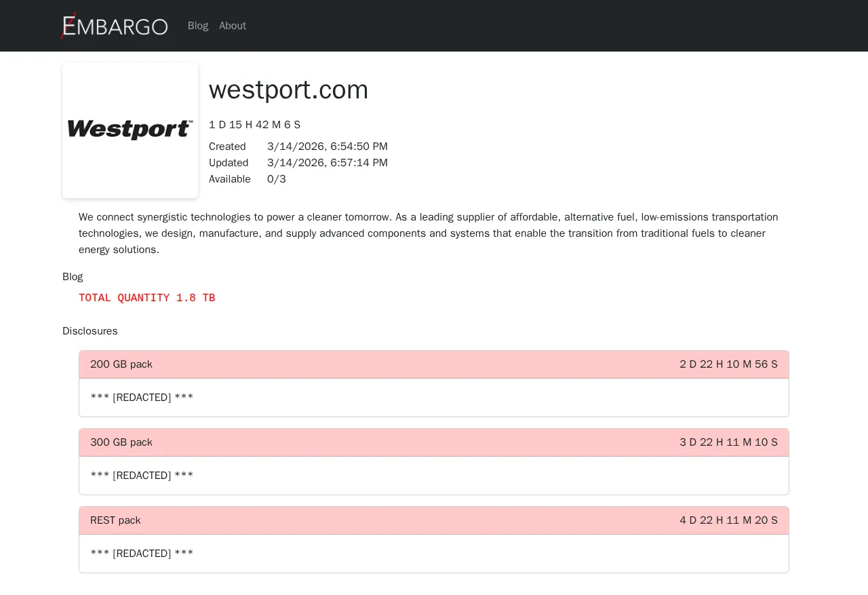Click the redacted content under 200 GB pack
This screenshot has height=595, width=868.
[x=142, y=398]
